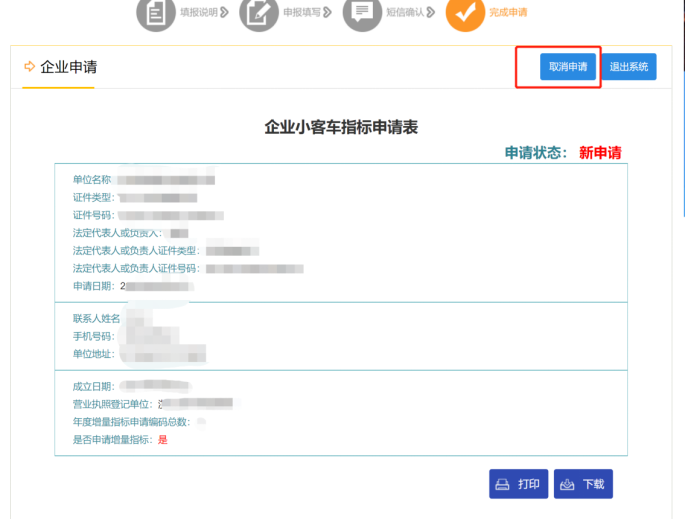Open the 企业申请 tab heading
685x519 pixels.
[x=68, y=67]
